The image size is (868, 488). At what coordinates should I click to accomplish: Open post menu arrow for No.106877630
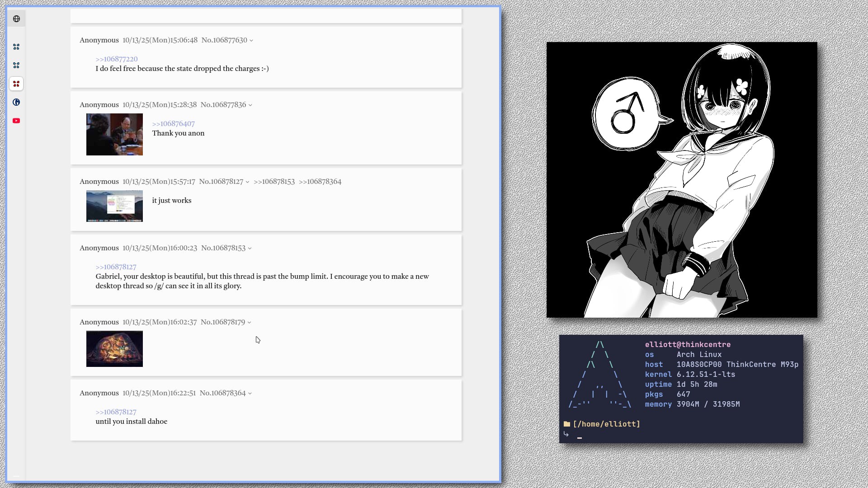pyautogui.click(x=251, y=41)
